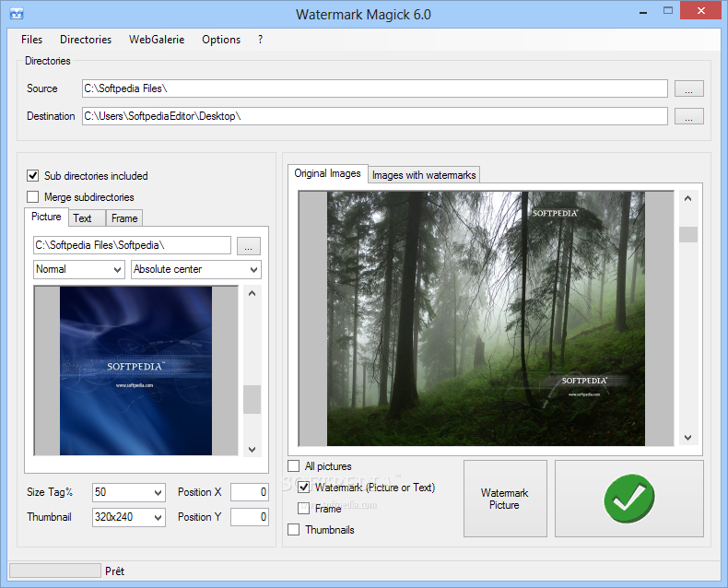Browse for the watermark picture folder

249,246
